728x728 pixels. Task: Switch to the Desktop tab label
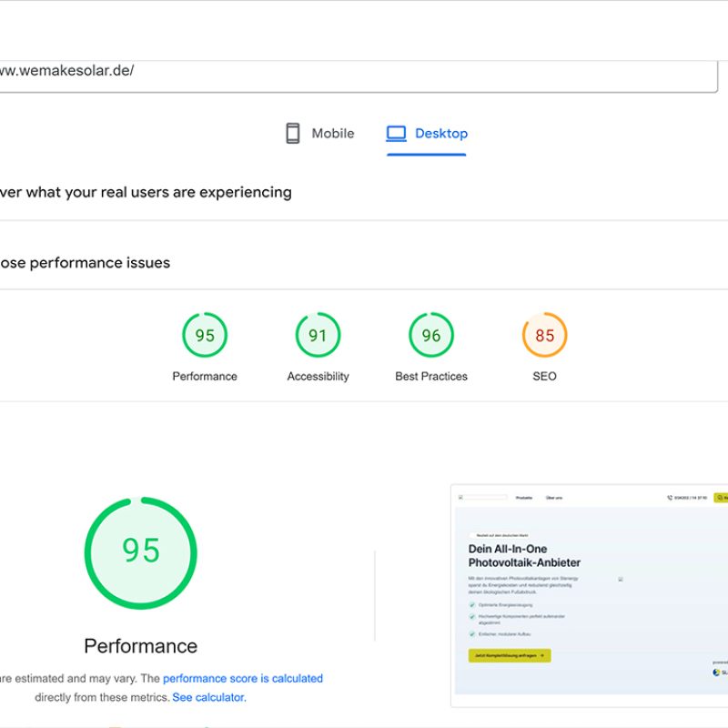tap(440, 134)
